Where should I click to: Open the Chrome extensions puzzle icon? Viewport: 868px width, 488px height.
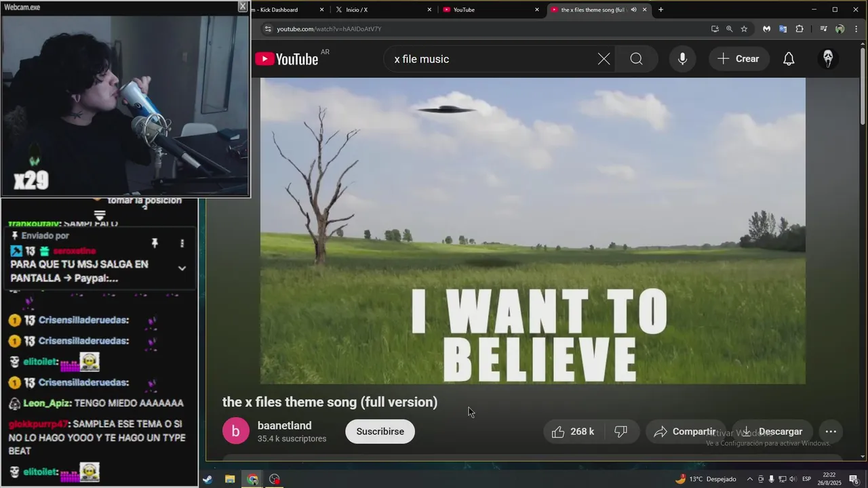[x=800, y=29]
